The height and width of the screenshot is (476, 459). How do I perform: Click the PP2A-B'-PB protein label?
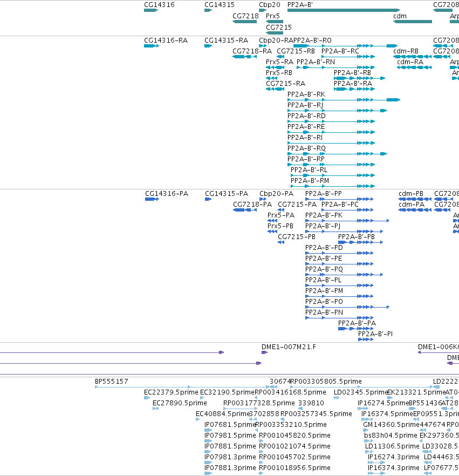(x=357, y=237)
